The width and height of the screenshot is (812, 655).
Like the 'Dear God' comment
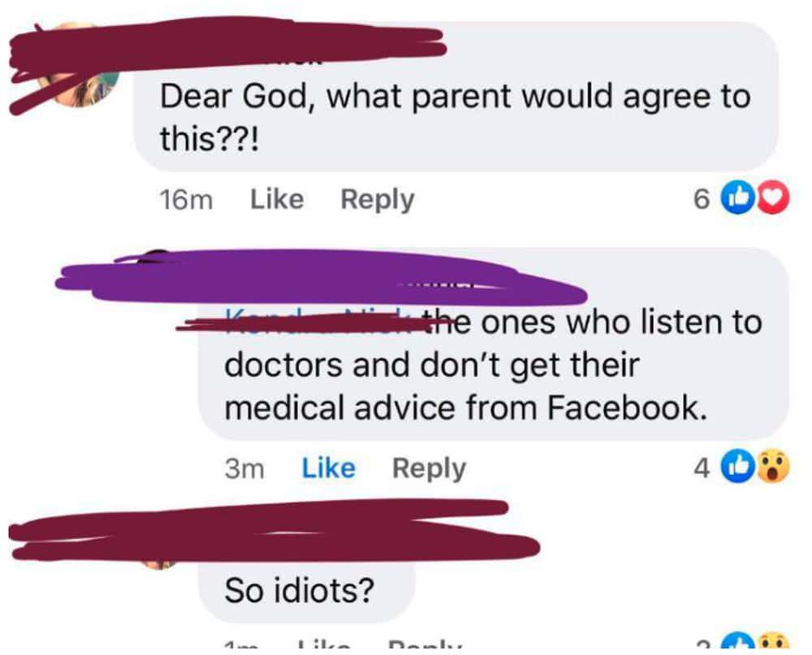click(x=277, y=200)
